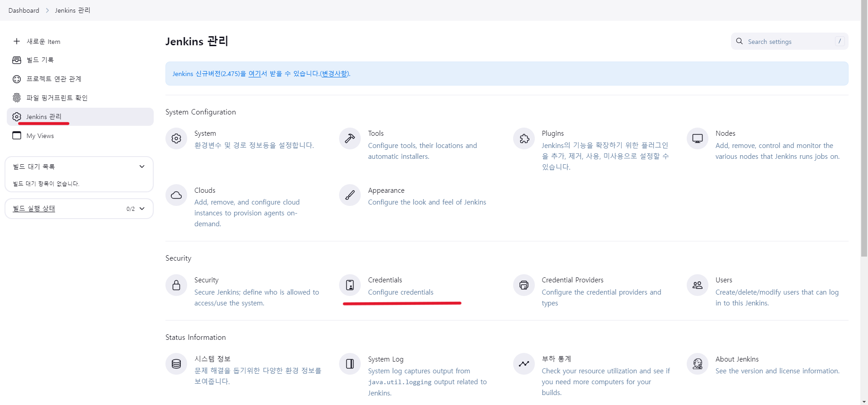
Task: Click the Tools description about automatic installers
Action: [422, 151]
